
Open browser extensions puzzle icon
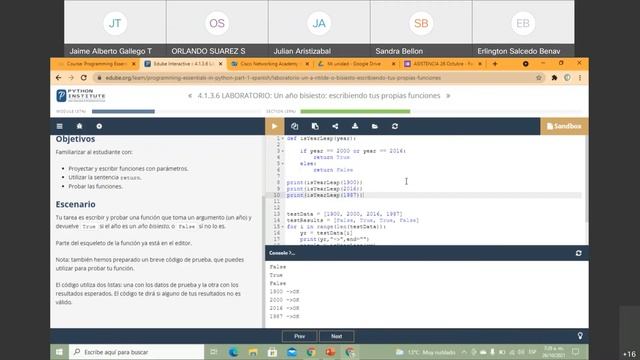click(x=554, y=78)
